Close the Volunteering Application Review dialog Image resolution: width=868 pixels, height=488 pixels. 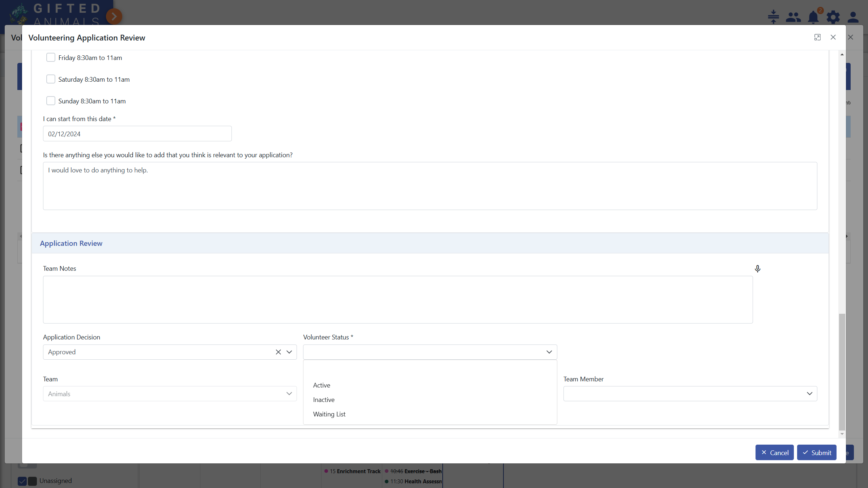[x=833, y=37]
